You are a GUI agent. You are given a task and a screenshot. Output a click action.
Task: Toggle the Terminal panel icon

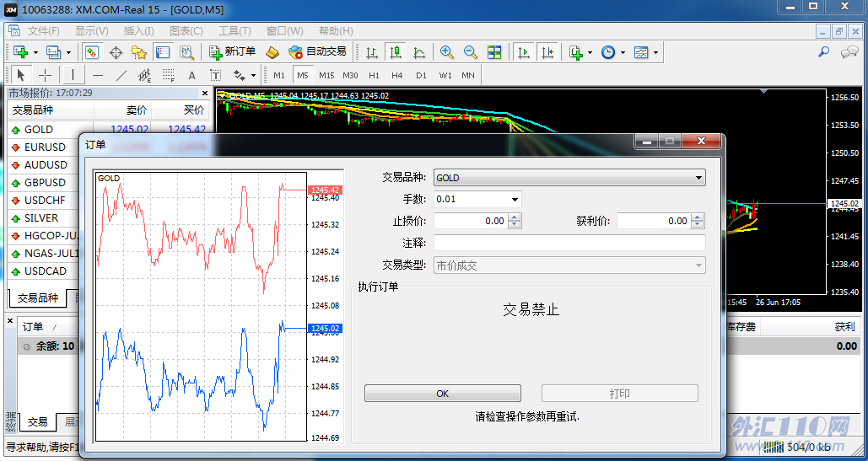(x=162, y=52)
